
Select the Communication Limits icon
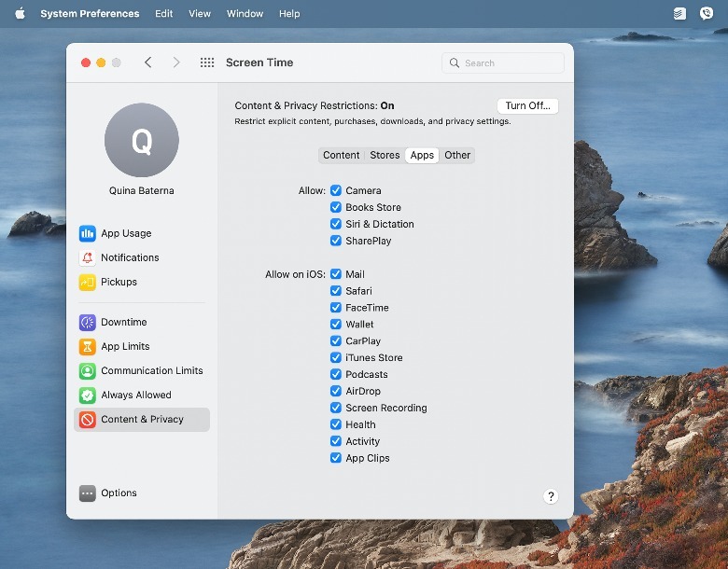point(88,370)
